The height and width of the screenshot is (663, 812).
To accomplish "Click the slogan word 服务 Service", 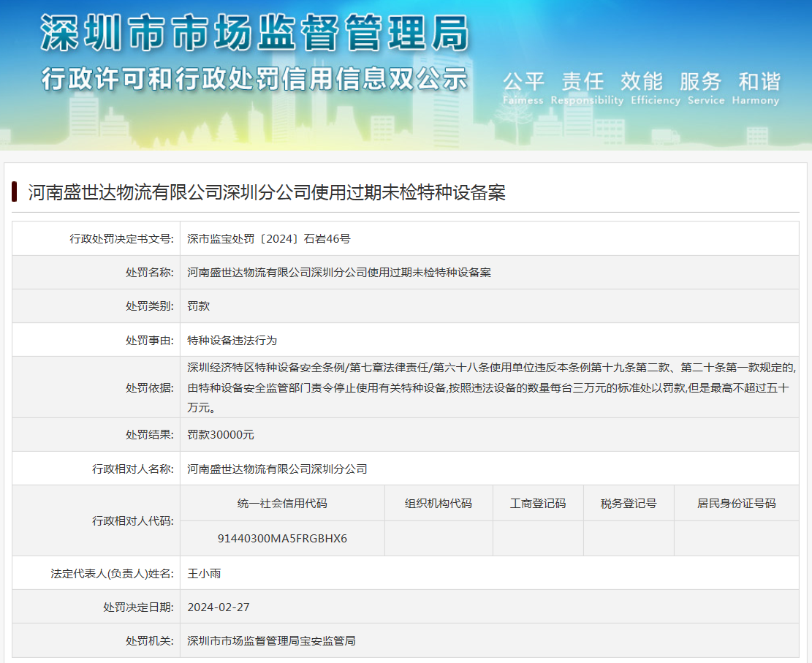I will 706,88.
